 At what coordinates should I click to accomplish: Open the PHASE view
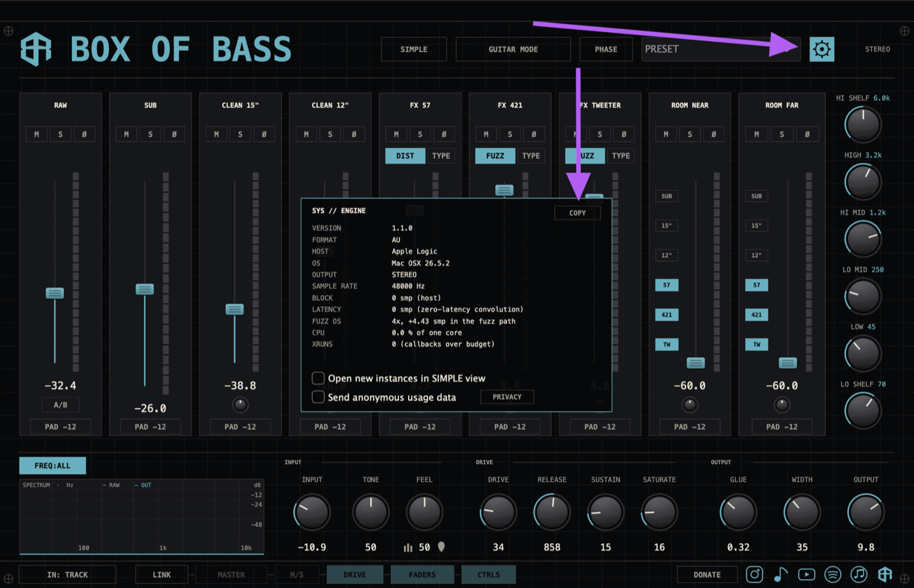click(606, 49)
